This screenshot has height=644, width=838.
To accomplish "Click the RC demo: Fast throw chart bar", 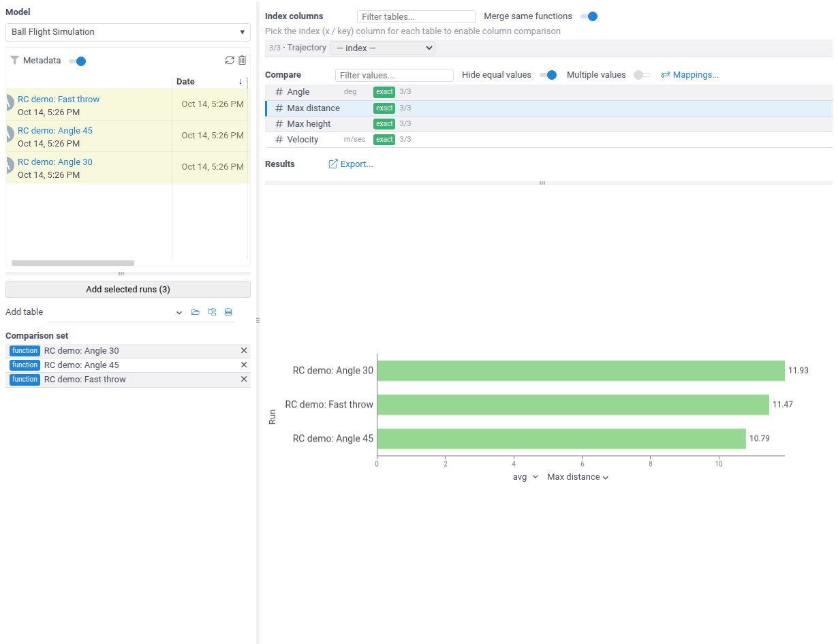I will coord(573,405).
